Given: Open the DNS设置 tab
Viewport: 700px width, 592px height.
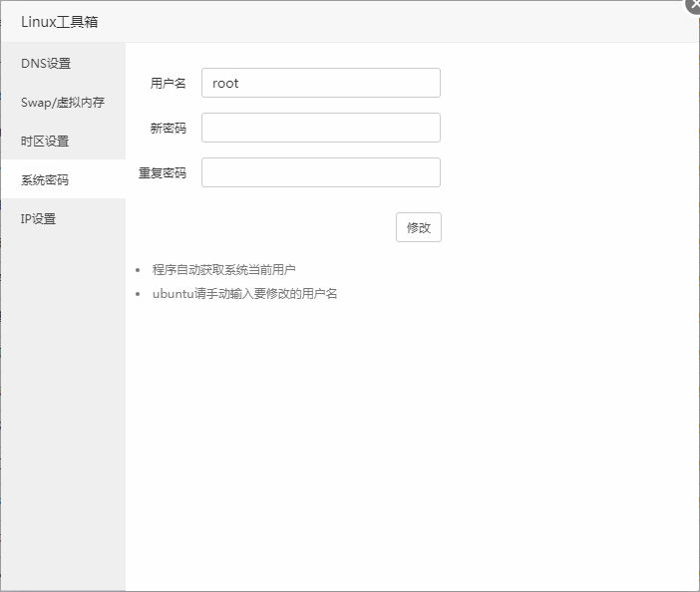Looking at the screenshot, I should point(46,63).
